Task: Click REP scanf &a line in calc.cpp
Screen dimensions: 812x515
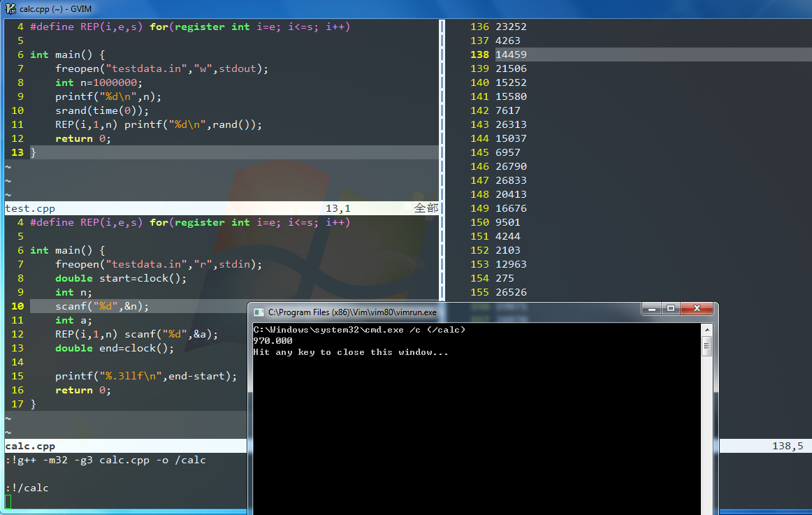Action: [137, 334]
